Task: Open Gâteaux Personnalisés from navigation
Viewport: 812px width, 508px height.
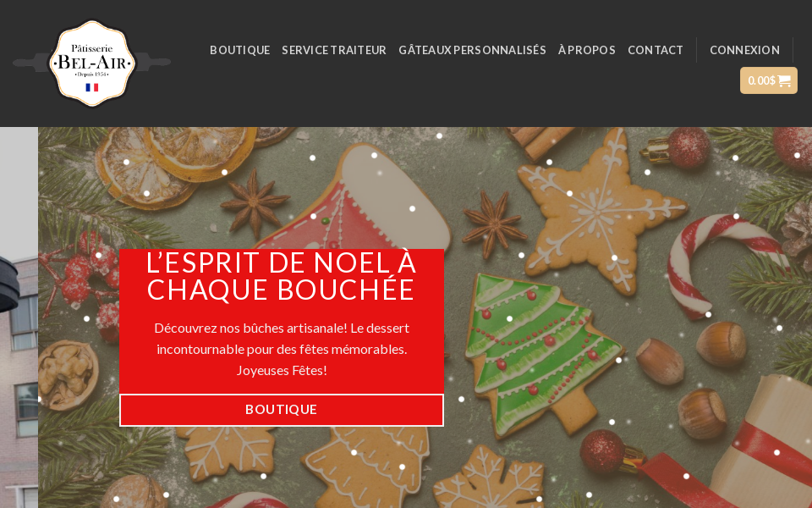Action: point(472,50)
